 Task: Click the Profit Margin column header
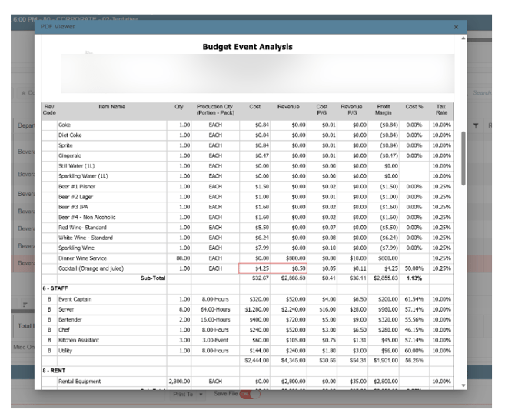click(384, 110)
